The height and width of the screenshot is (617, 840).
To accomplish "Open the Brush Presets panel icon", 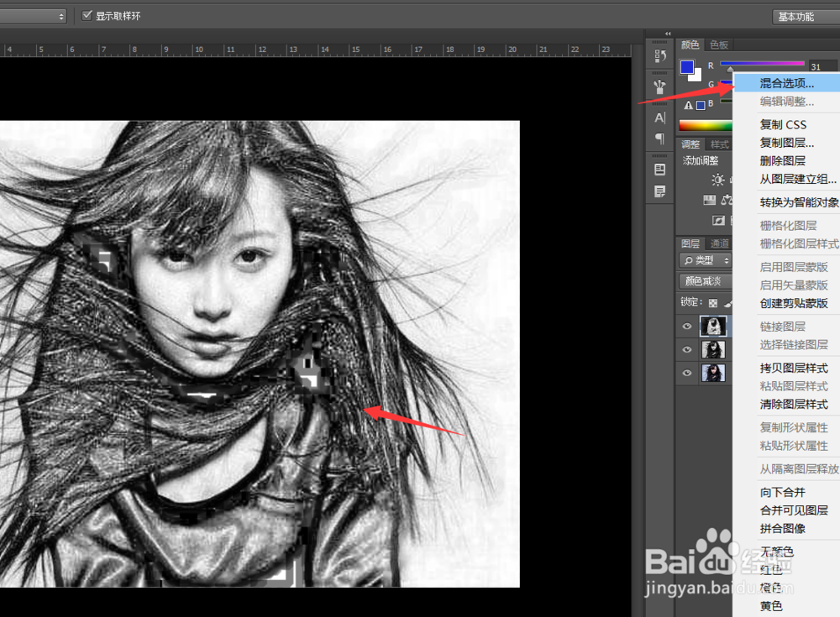I will coord(660,86).
